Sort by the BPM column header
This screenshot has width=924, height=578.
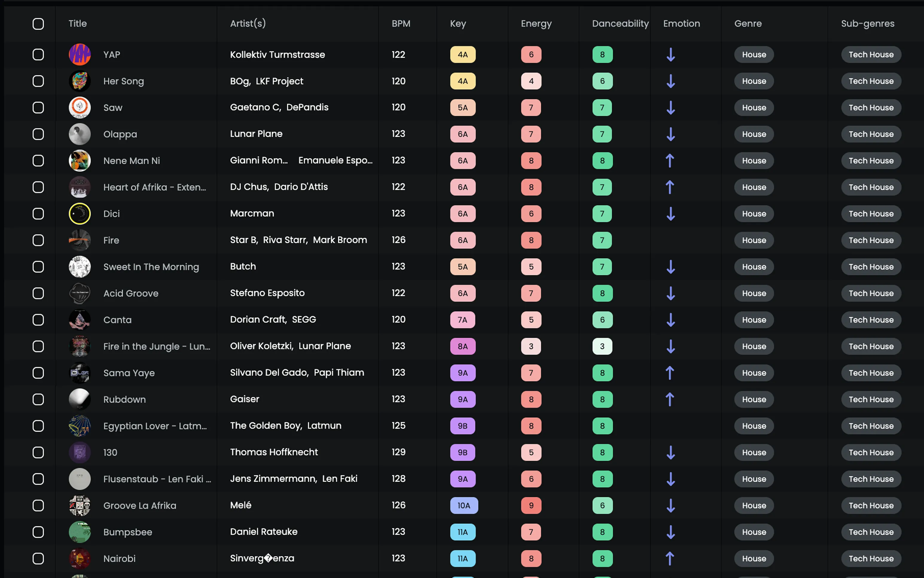coord(401,24)
